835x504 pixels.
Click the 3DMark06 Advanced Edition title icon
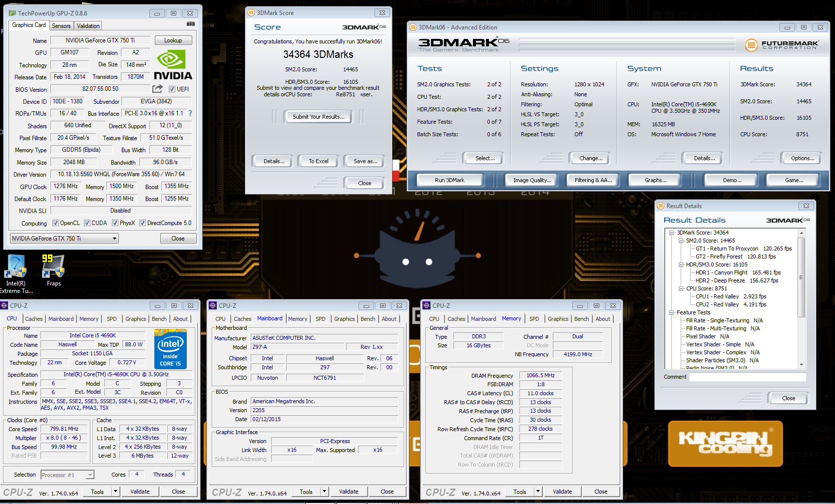[414, 27]
